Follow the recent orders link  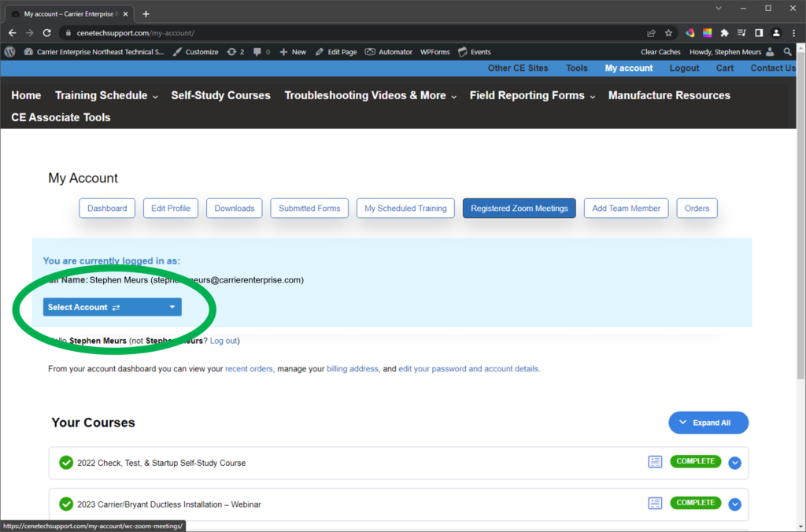pyautogui.click(x=249, y=368)
